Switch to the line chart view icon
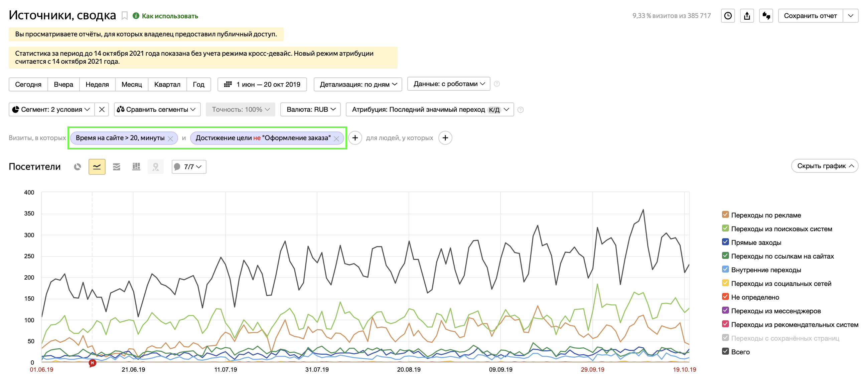868x381 pixels. pyautogui.click(x=97, y=166)
